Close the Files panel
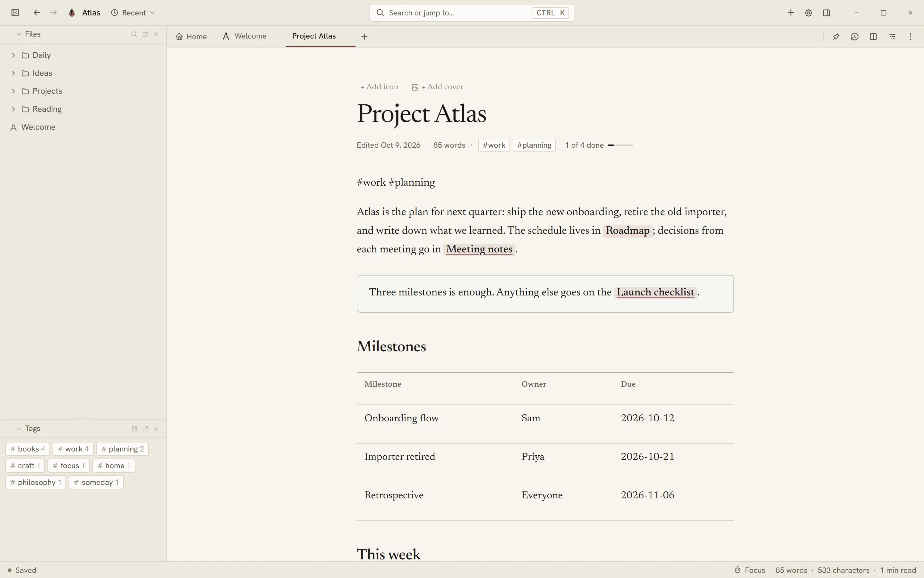This screenshot has width=924, height=578. click(x=156, y=34)
